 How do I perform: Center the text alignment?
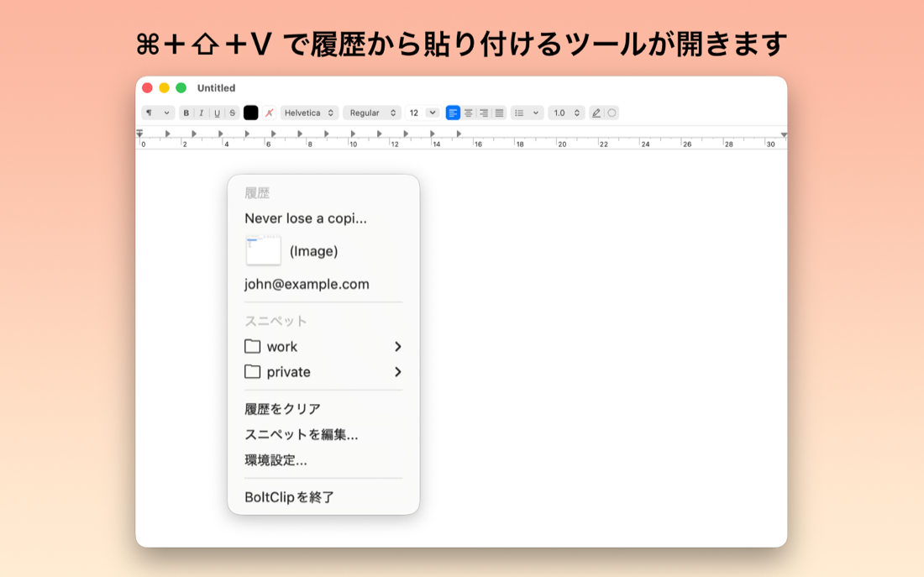pyautogui.click(x=469, y=113)
